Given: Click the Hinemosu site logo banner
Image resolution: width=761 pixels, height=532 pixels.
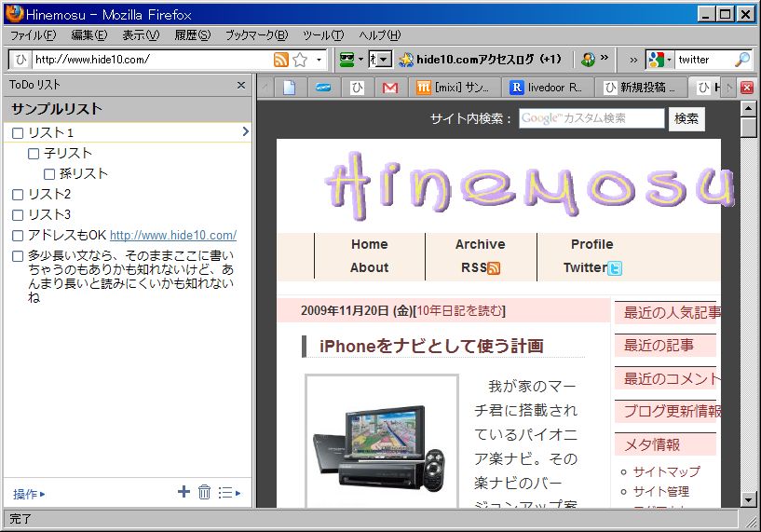Looking at the screenshot, I should point(529,185).
